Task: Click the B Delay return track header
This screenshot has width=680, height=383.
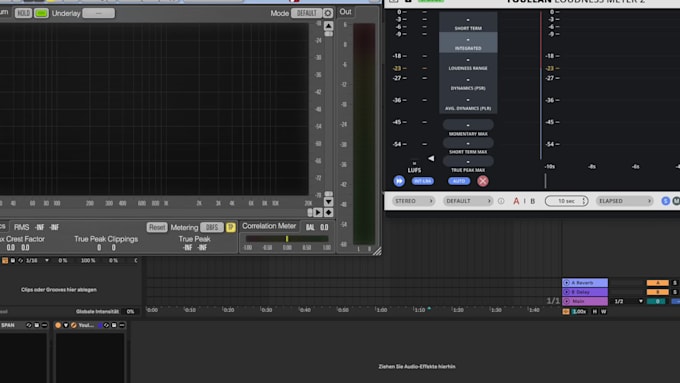Action: 585,292
